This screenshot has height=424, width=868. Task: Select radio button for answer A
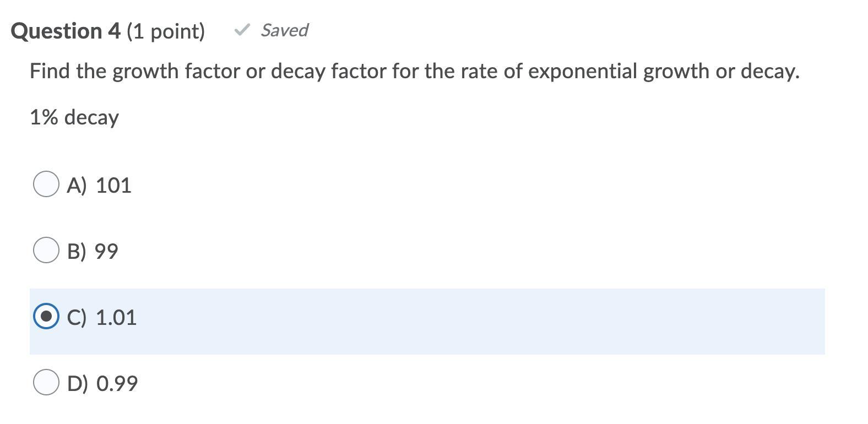[46, 184]
